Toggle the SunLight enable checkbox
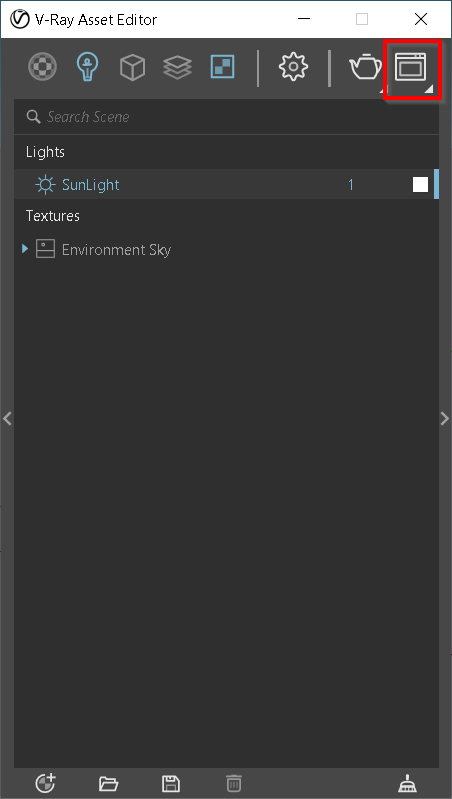Viewport: 452px width, 799px height. [x=420, y=184]
